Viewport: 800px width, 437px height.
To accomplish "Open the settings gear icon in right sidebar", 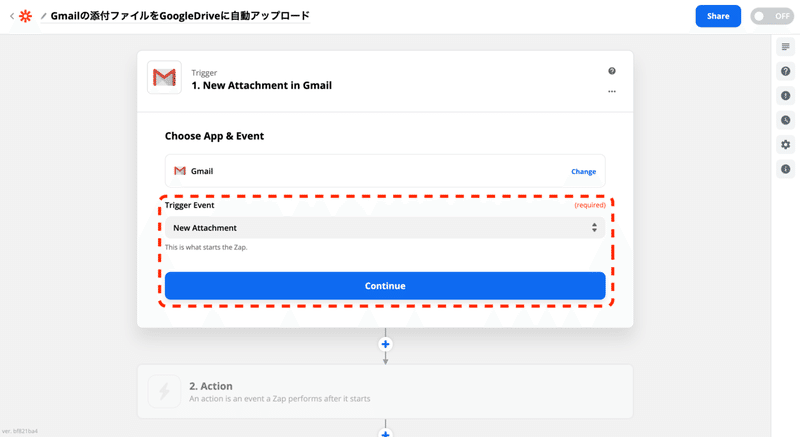I will point(785,145).
